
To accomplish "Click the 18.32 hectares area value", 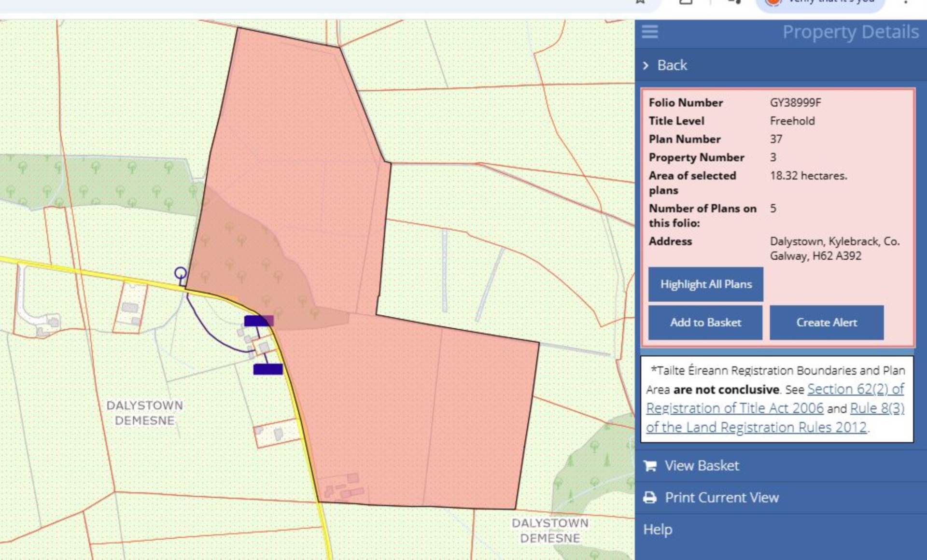I will coord(808,176).
